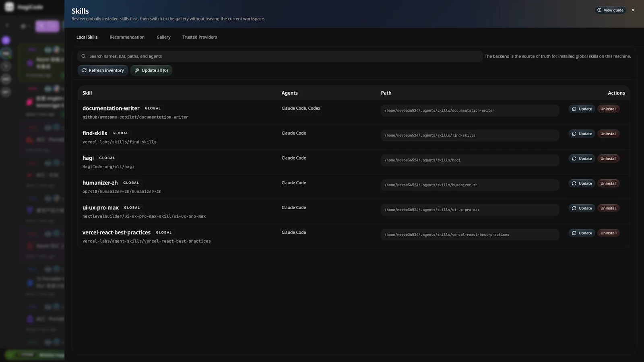Image resolution: width=644 pixels, height=362 pixels.
Task: Select the path field of the humanizer-zh skill
Action: click(470, 185)
